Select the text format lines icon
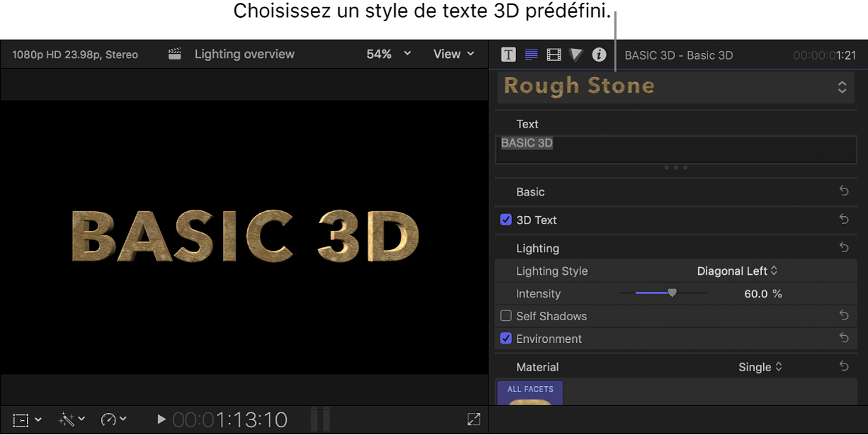The image size is (868, 435). point(530,54)
